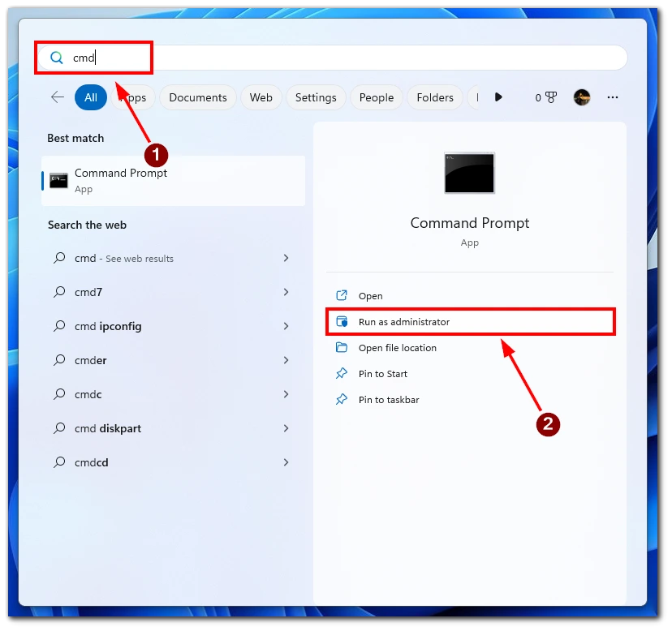This screenshot has height=631, width=672.
Task: Click search icon beside 'cmd - See web results'
Action: (x=59, y=258)
